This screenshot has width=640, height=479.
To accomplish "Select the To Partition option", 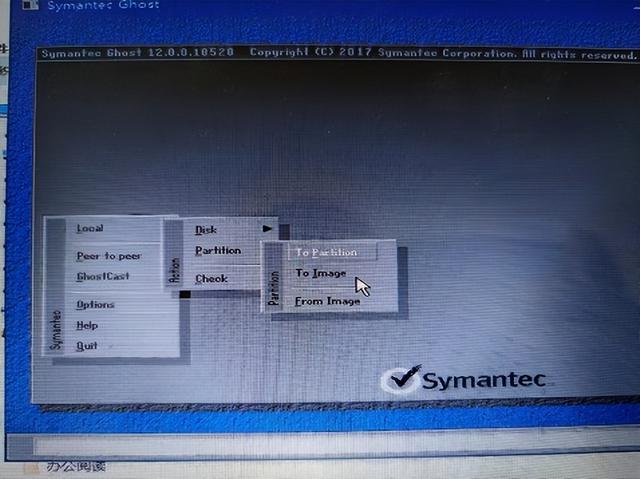I will click(326, 253).
